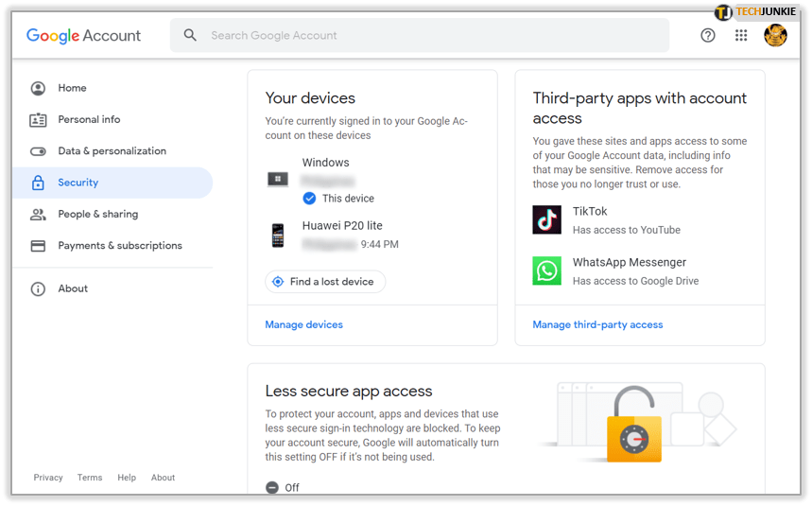
Task: Open Payments & subscriptions page
Action: (x=120, y=246)
